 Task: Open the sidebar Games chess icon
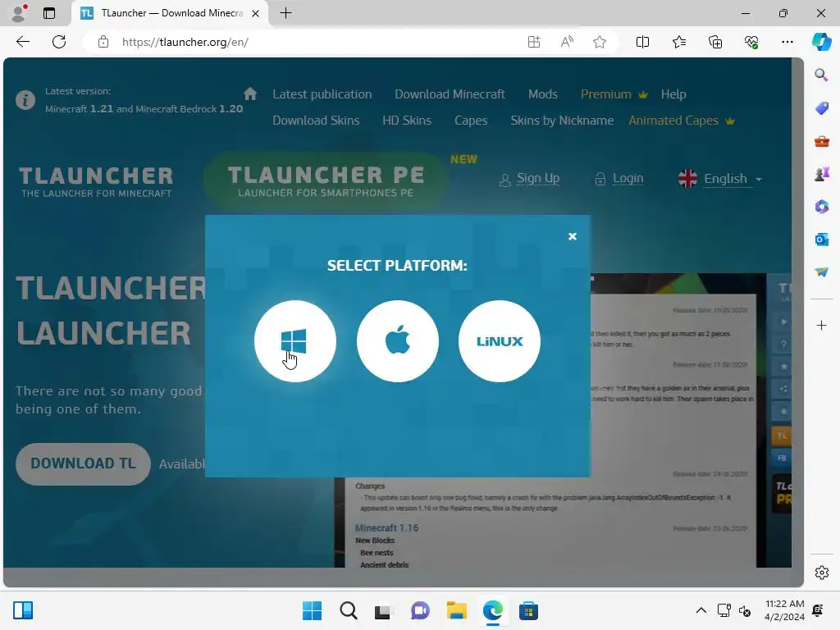(821, 174)
